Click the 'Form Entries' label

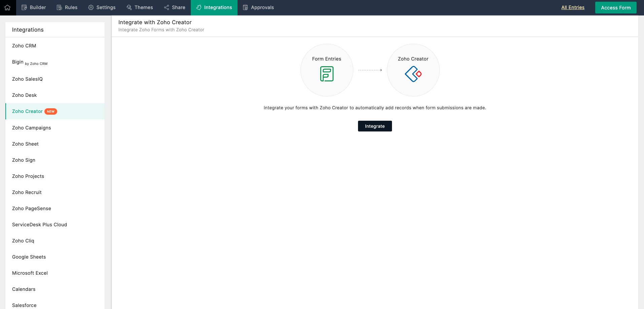click(327, 59)
